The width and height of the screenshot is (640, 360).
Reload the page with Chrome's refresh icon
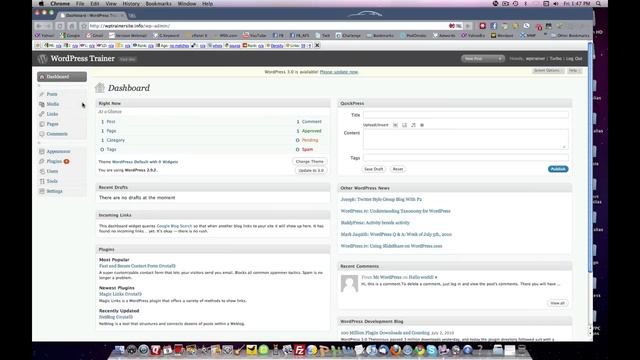(60, 26)
